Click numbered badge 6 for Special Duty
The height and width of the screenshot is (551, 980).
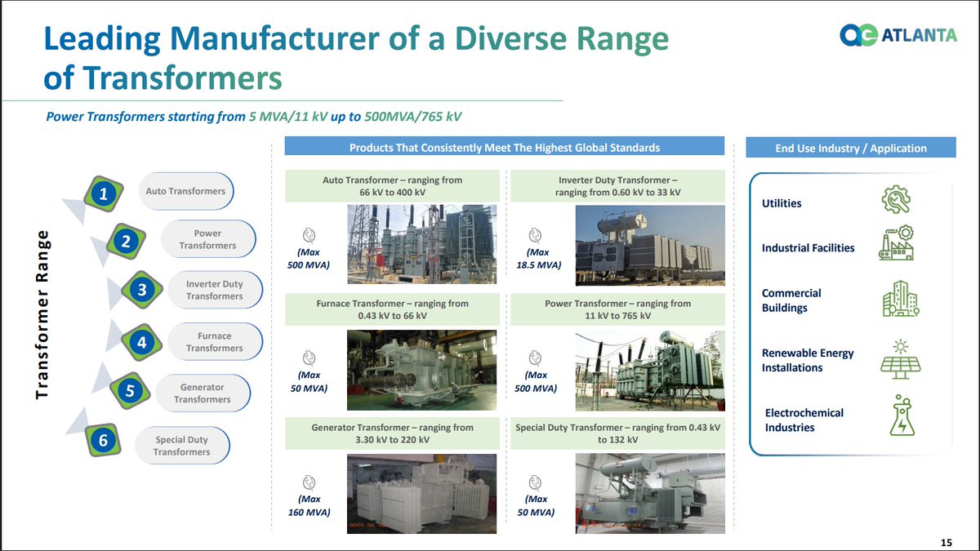pyautogui.click(x=104, y=440)
